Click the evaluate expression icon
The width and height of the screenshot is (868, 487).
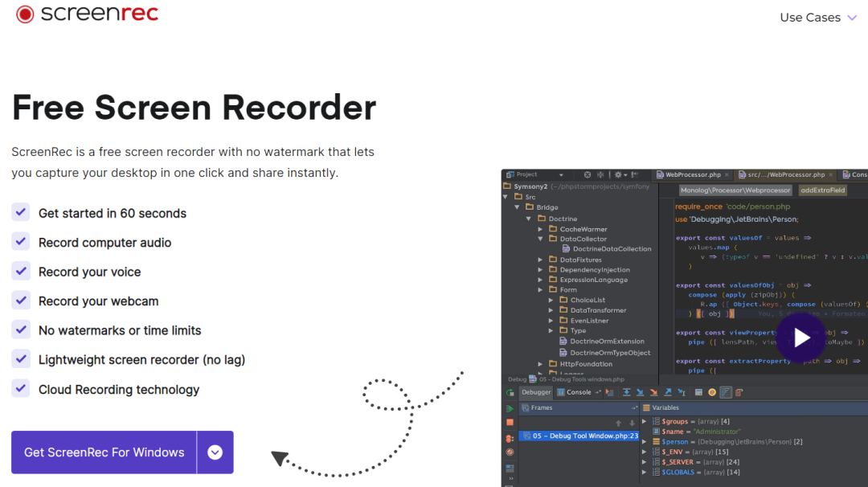click(x=698, y=392)
